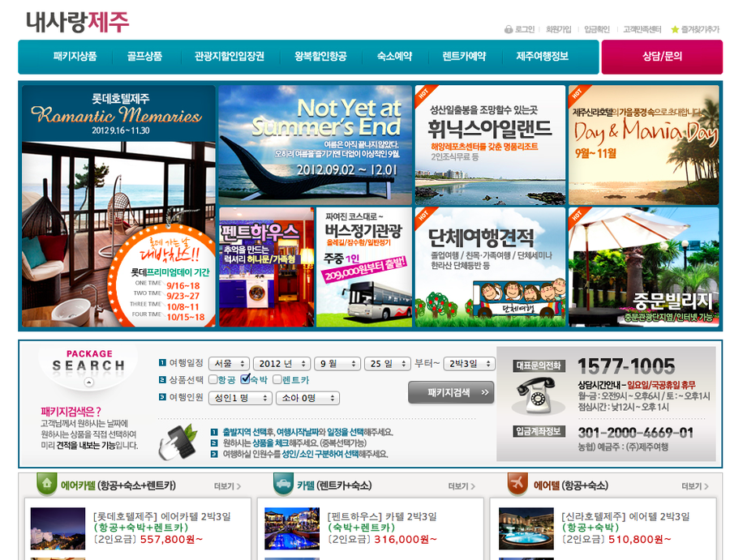
Task: Click 더보기 next to 카텔
Action: [x=462, y=486]
